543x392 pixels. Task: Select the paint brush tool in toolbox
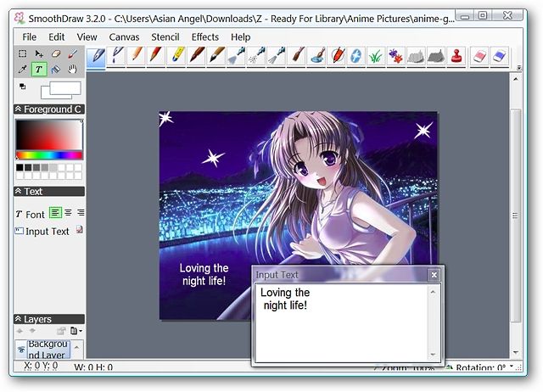click(x=72, y=53)
